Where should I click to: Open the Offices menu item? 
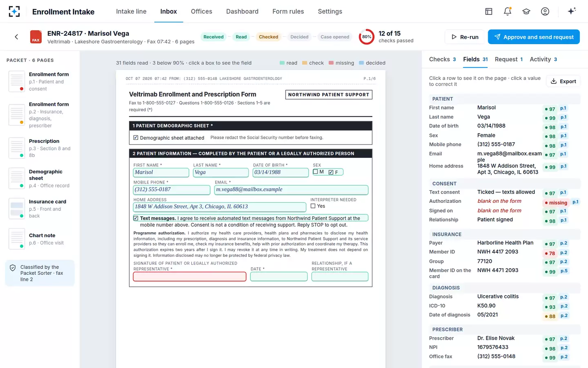(201, 11)
